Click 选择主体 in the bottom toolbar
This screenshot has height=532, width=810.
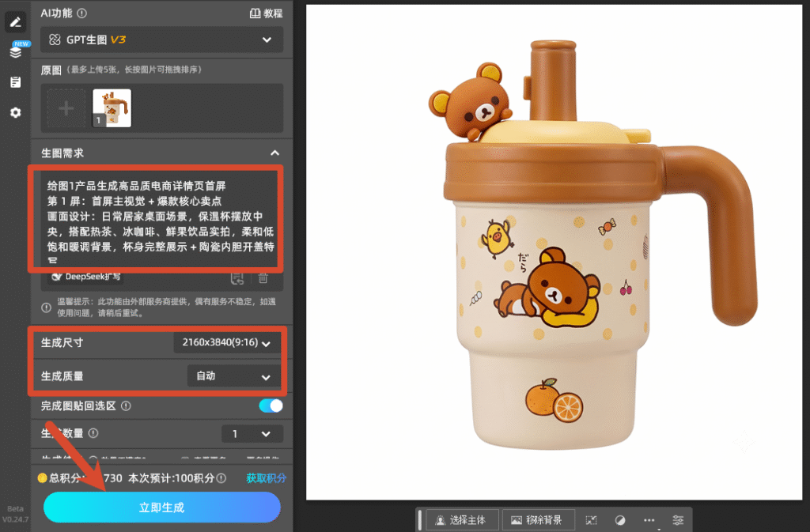[x=461, y=520]
